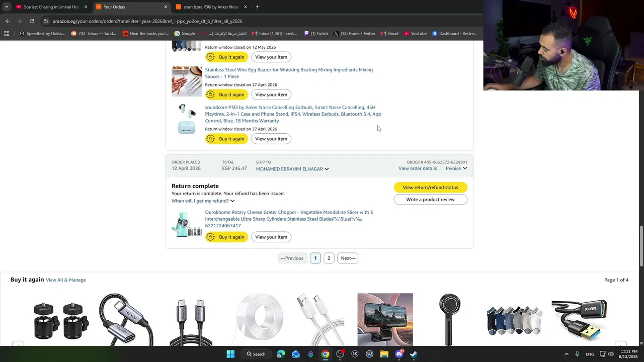Open the YouTube bookmark
644x362 pixels.
pyautogui.click(x=415, y=34)
